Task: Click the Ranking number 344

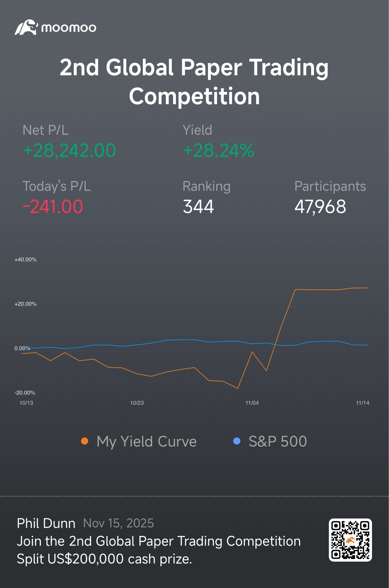Action: point(198,207)
